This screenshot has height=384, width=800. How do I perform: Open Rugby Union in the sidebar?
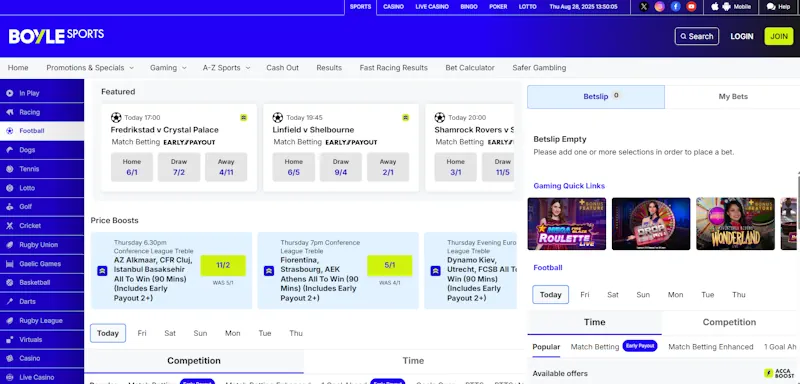pyautogui.click(x=42, y=245)
